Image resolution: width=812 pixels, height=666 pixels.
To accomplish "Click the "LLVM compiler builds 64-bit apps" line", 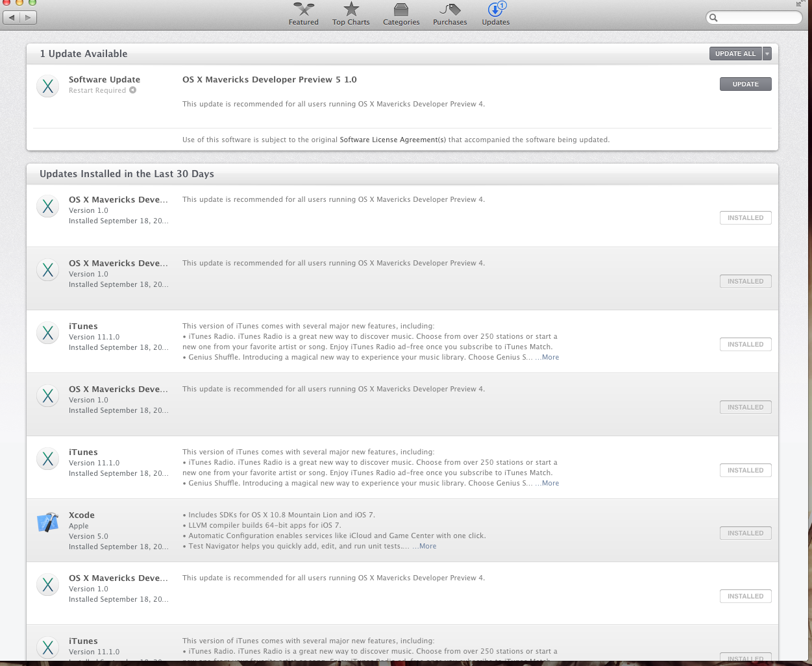I will [262, 525].
